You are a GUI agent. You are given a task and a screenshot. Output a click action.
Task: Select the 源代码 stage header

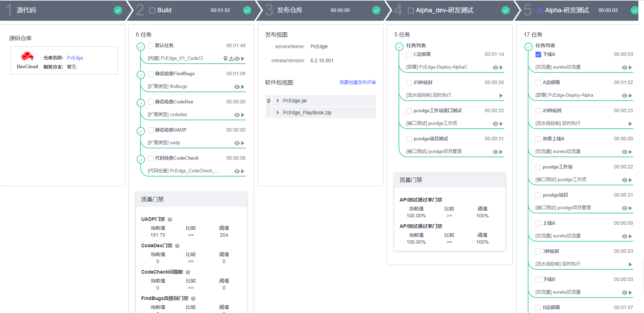point(26,10)
